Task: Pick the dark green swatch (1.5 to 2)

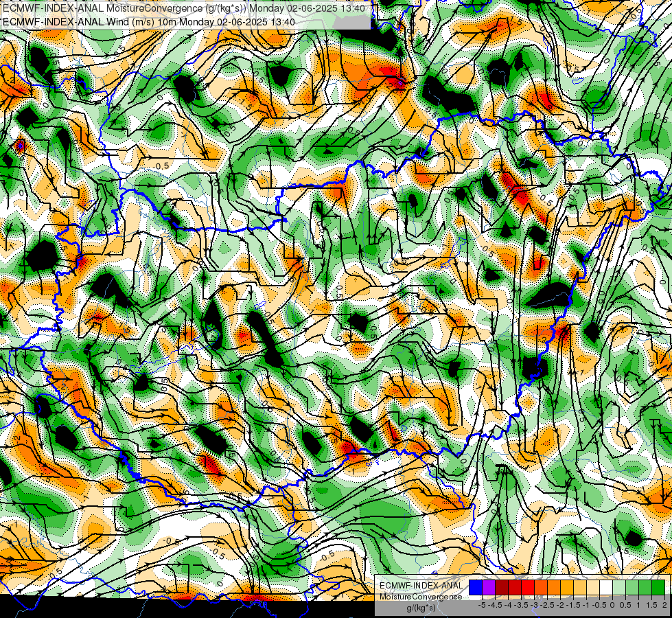Action: coord(658,587)
